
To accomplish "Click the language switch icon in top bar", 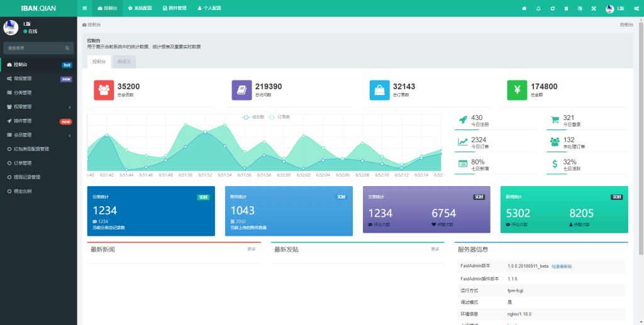I will tap(580, 8).
